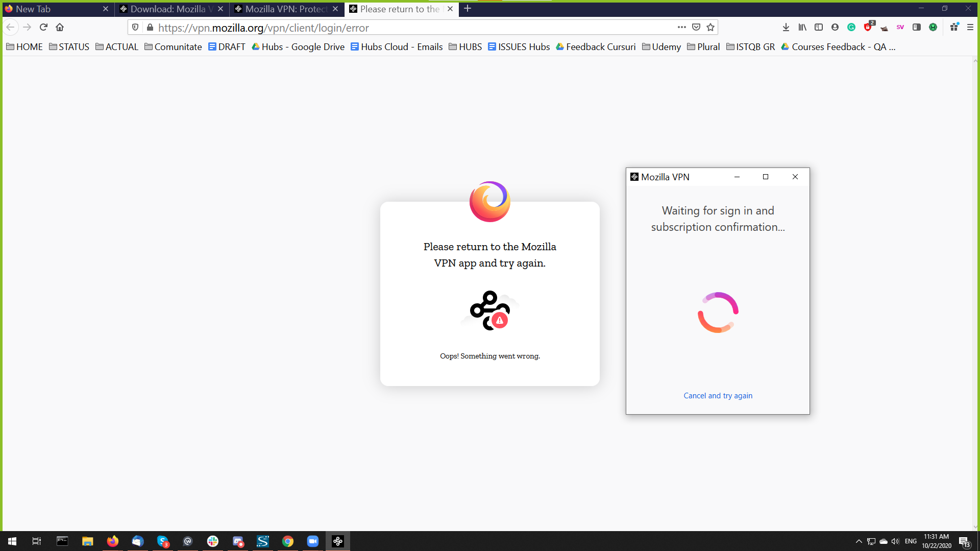Click the shield tracking protection icon in address bar
Screen dimensions: 980x551
point(135,27)
